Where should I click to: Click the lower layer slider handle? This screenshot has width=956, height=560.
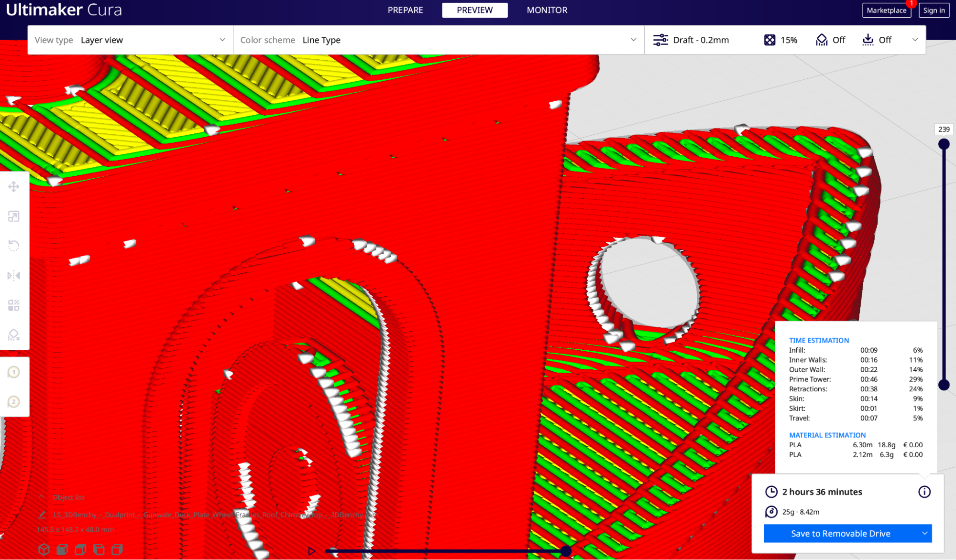944,385
